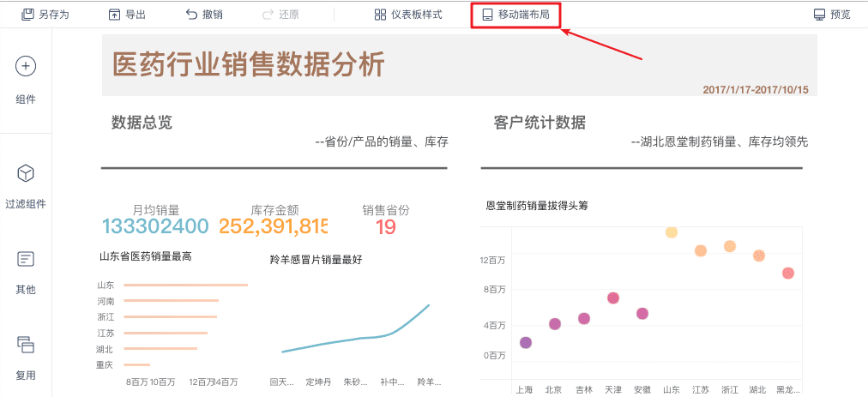Click the 湖北 scatter point in scatter chart

[x=759, y=256]
